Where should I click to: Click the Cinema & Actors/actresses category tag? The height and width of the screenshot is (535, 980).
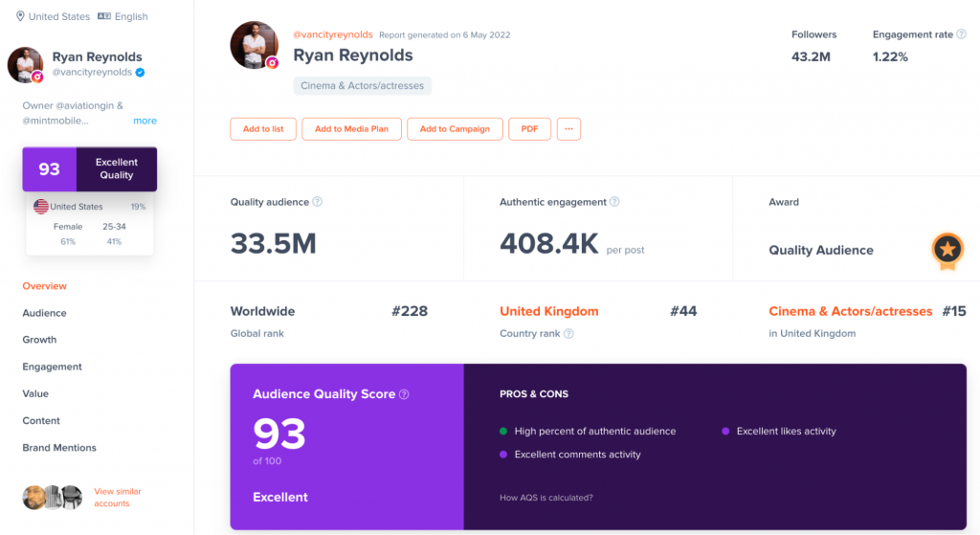363,85
